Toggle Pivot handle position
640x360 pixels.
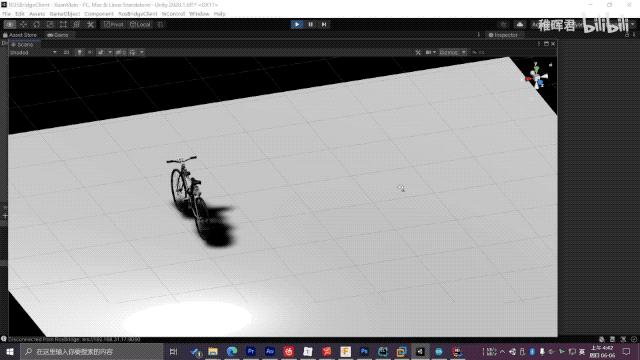point(113,24)
